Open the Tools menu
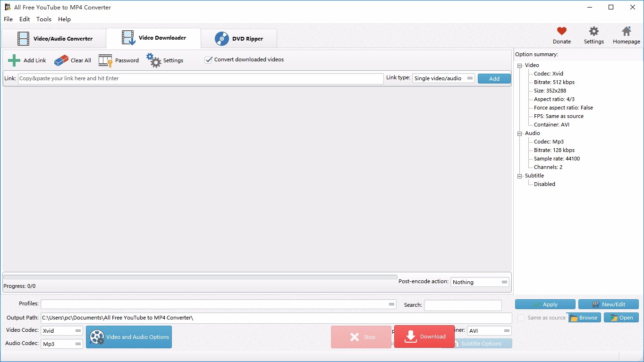 [44, 19]
